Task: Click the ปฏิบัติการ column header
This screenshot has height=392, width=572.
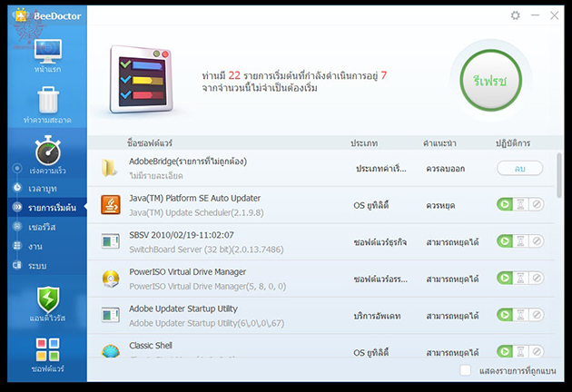Action: (x=513, y=143)
